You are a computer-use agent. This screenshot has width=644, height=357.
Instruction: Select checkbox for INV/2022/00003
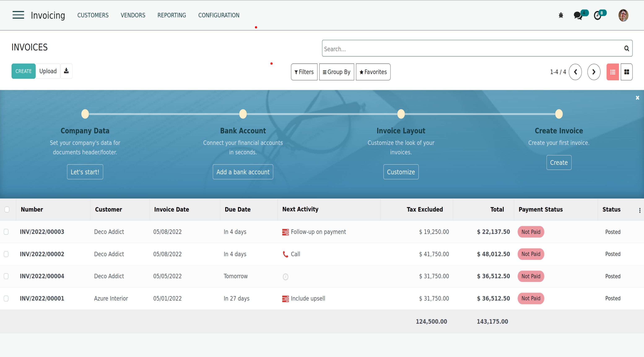[x=6, y=232]
